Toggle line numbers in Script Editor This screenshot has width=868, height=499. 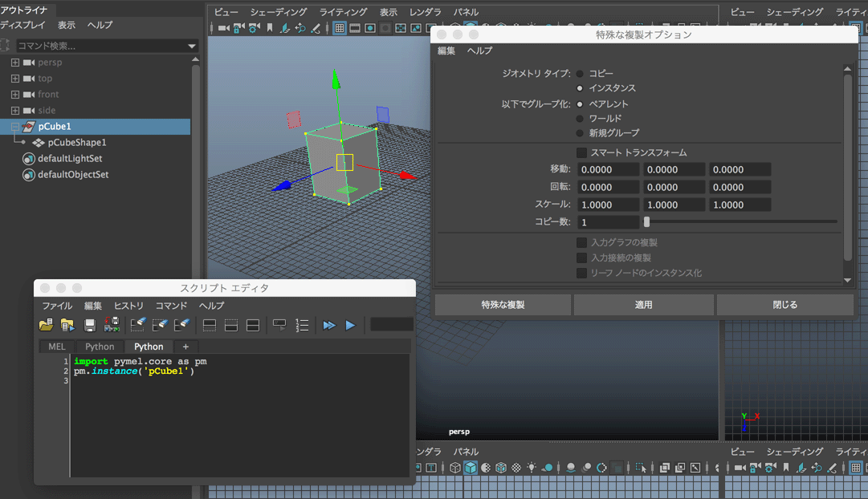(301, 325)
